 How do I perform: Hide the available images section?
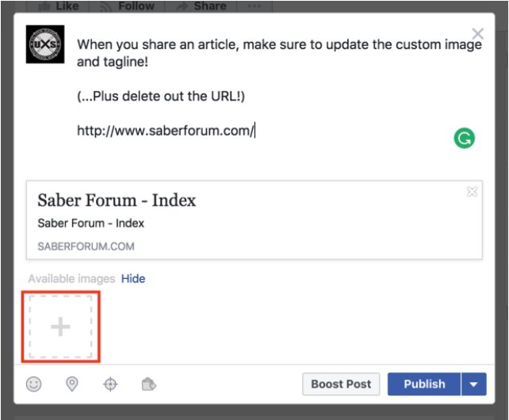click(x=133, y=279)
